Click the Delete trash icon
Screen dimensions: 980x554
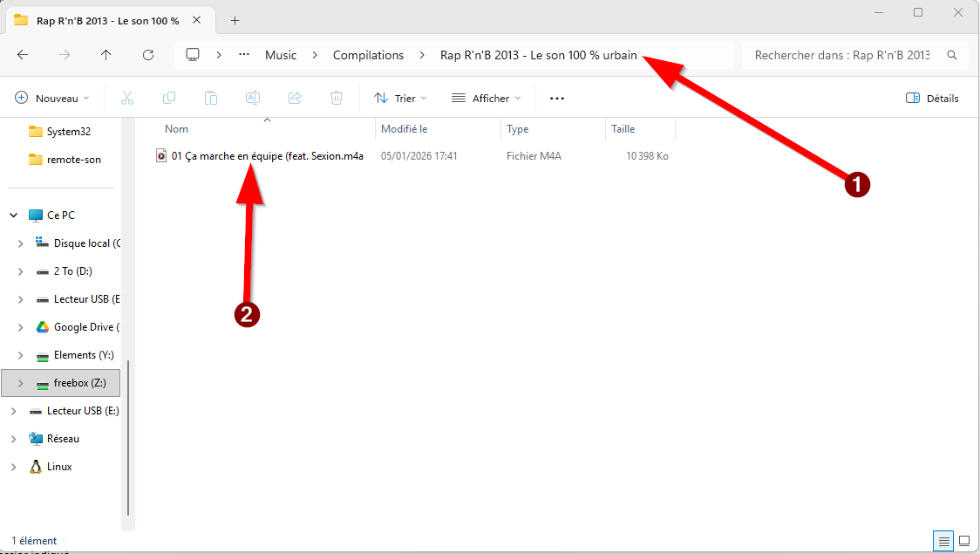(337, 98)
